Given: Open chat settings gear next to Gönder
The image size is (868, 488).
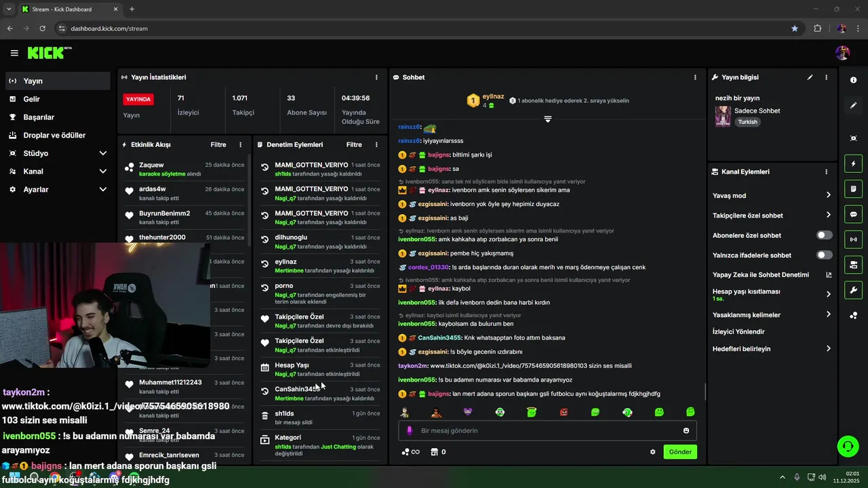Looking at the screenshot, I should [x=653, y=452].
